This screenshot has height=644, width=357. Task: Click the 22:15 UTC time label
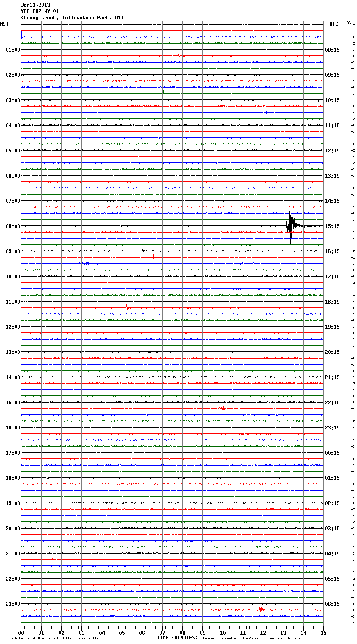point(332,403)
